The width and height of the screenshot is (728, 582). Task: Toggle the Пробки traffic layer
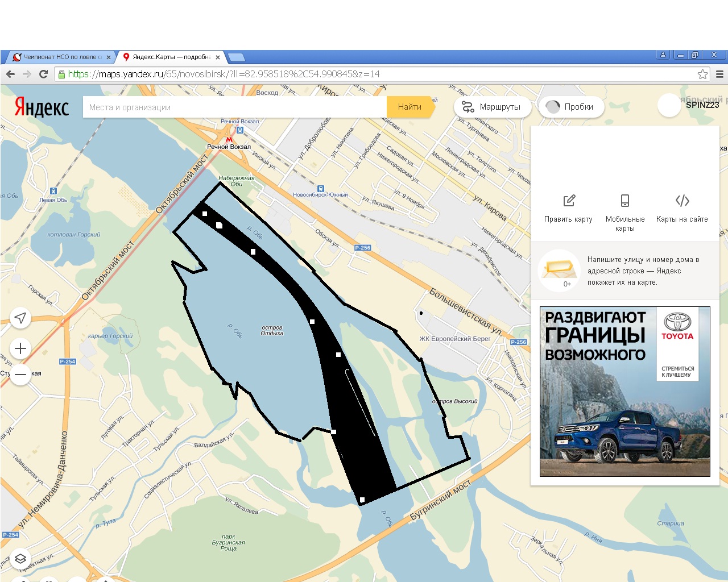pos(570,107)
